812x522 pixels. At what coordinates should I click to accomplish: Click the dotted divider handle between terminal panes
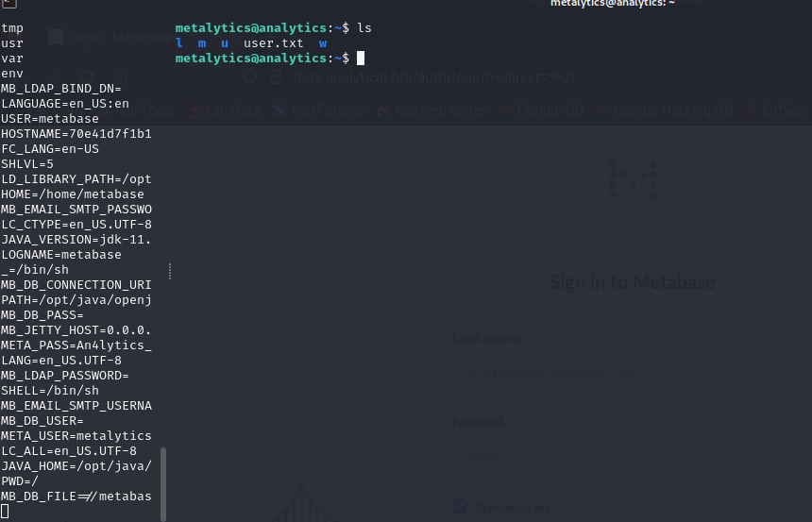tap(170, 272)
